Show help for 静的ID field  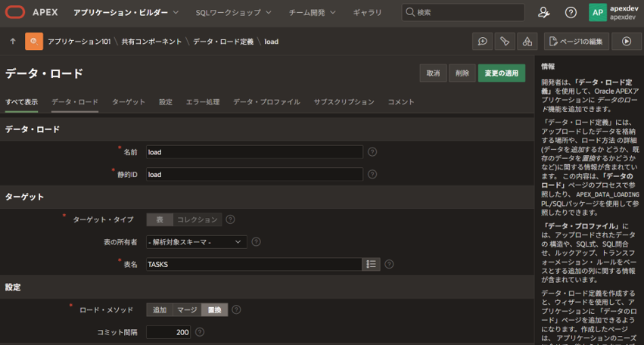(x=372, y=174)
